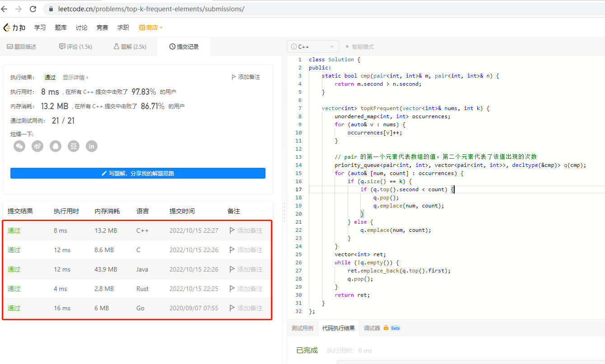Image resolution: width=605 pixels, height=364 pixels.
Task: Switch to 题目描述 tab
Action: pyautogui.click(x=22, y=46)
